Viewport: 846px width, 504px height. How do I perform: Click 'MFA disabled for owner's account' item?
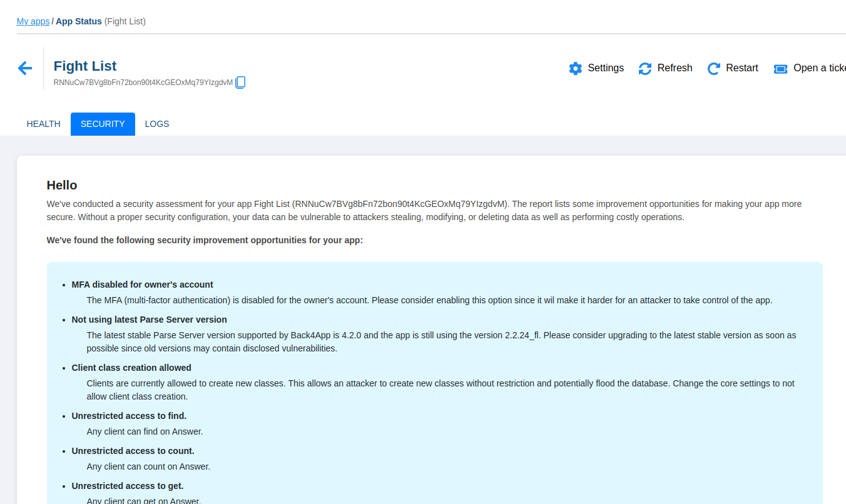[143, 285]
